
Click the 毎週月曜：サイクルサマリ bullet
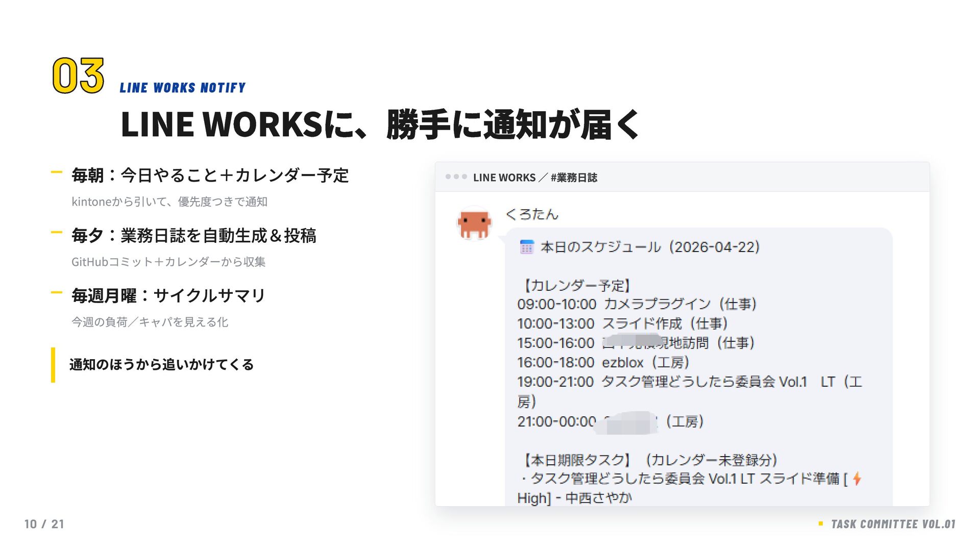click(x=168, y=296)
